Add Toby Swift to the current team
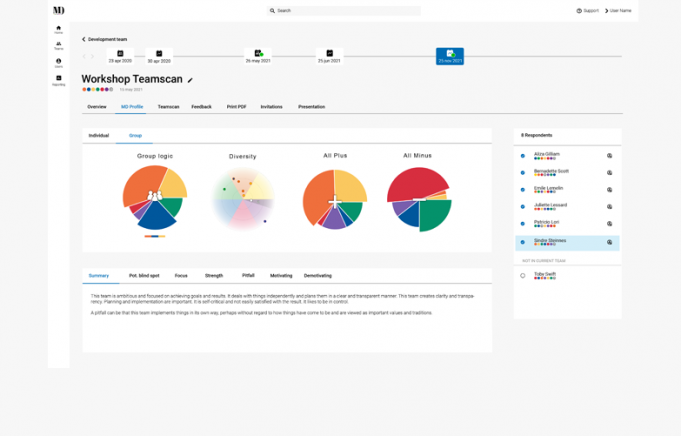Viewport: 681px width, 436px height. pos(523,276)
